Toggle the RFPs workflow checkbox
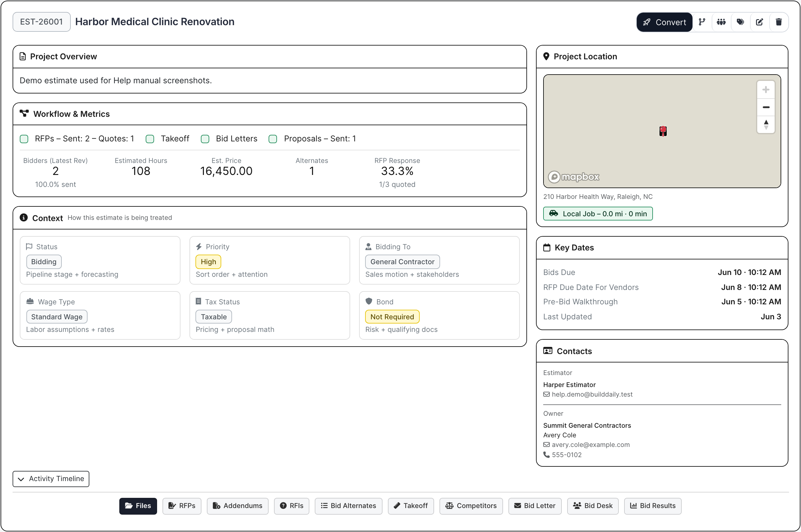 tap(24, 139)
